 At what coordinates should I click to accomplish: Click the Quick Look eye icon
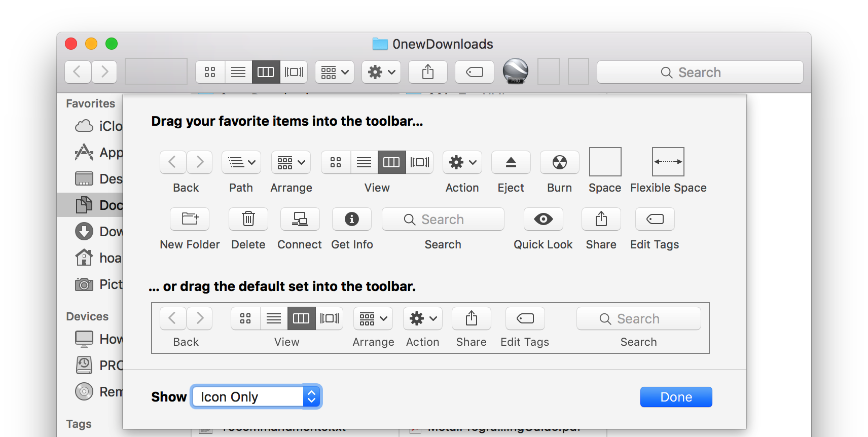pyautogui.click(x=543, y=219)
